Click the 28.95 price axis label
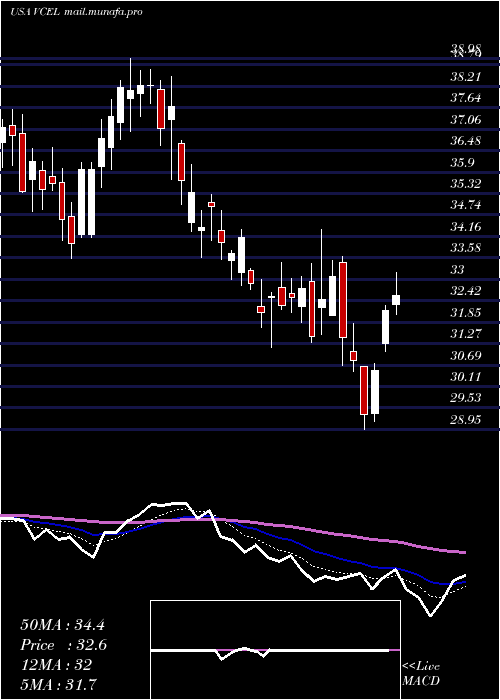The image size is (500, 700). [466, 420]
